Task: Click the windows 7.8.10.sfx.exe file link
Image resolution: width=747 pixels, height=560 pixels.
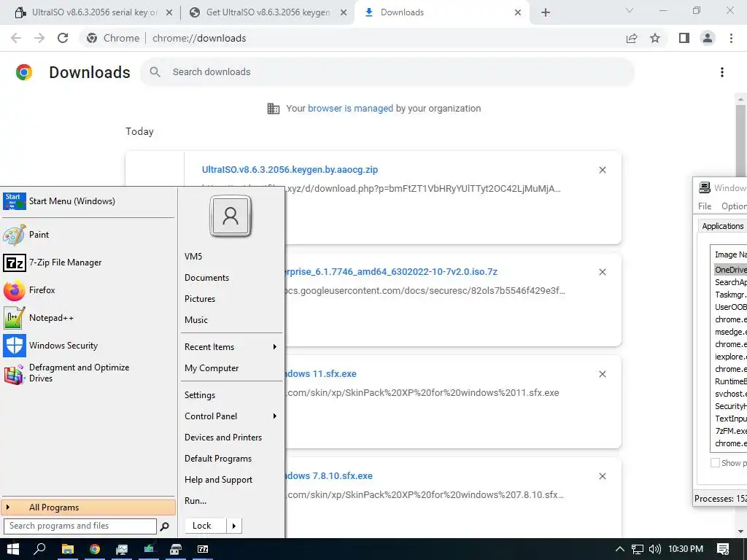Action: [329, 475]
